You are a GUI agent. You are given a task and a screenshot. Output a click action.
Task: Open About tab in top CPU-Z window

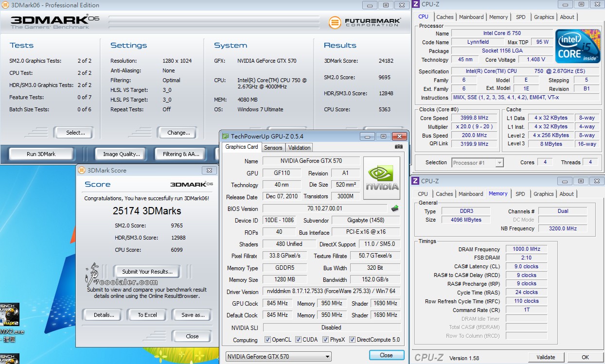[x=567, y=17]
